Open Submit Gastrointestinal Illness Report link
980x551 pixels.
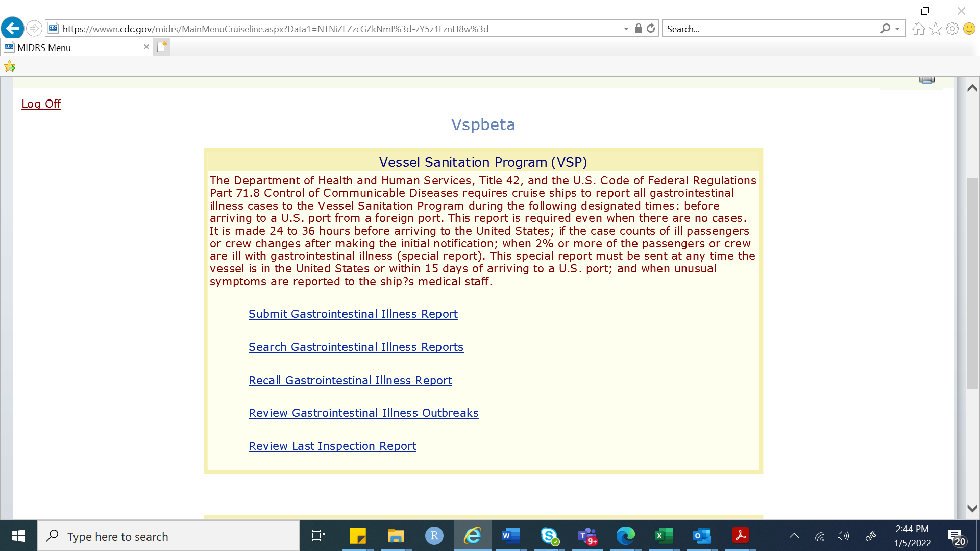353,314
